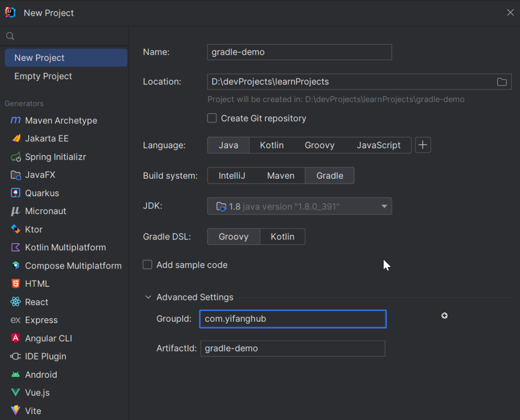Image resolution: width=520 pixels, height=420 pixels.
Task: Pick JavaScript as the language
Action: 379,145
